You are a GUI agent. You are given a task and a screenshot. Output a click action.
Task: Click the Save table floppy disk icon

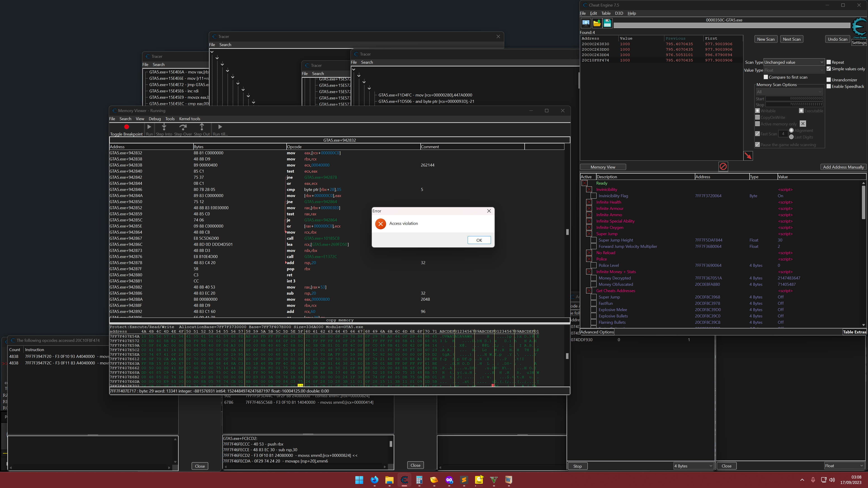607,23
